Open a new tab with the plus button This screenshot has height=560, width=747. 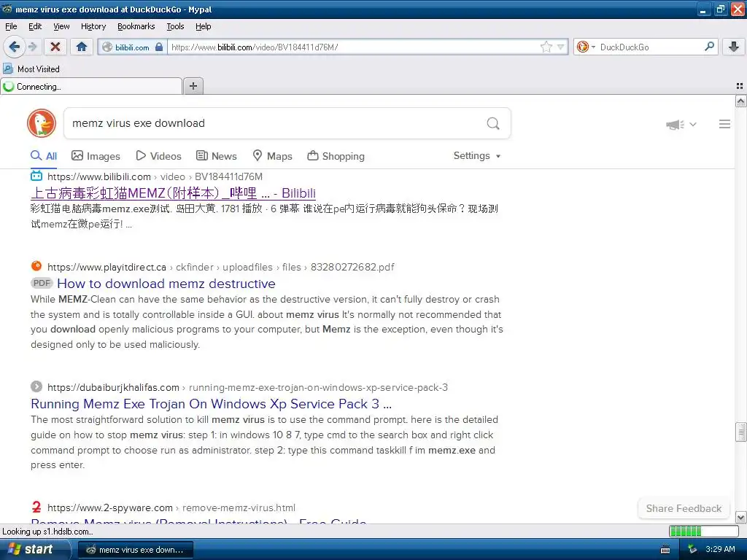[193, 86]
